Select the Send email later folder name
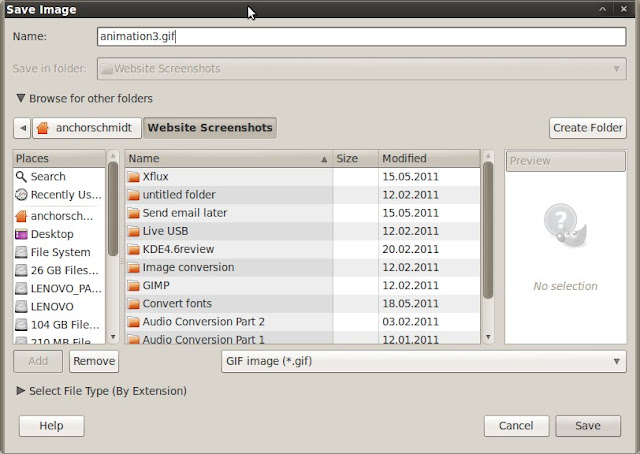The image size is (640, 454). tap(185, 213)
